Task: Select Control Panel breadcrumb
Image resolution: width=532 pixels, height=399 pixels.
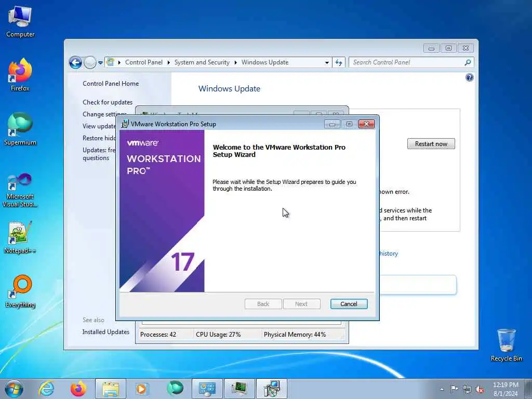Action: (143, 62)
